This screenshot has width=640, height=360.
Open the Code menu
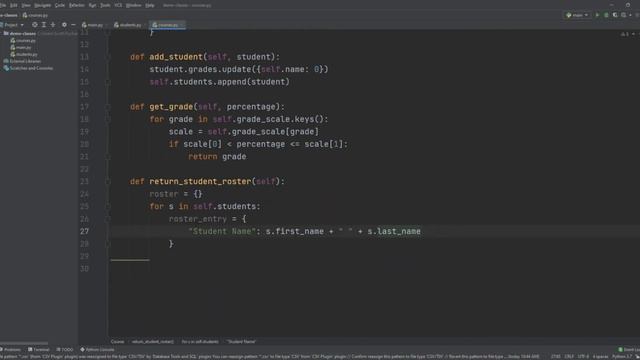click(x=60, y=5)
